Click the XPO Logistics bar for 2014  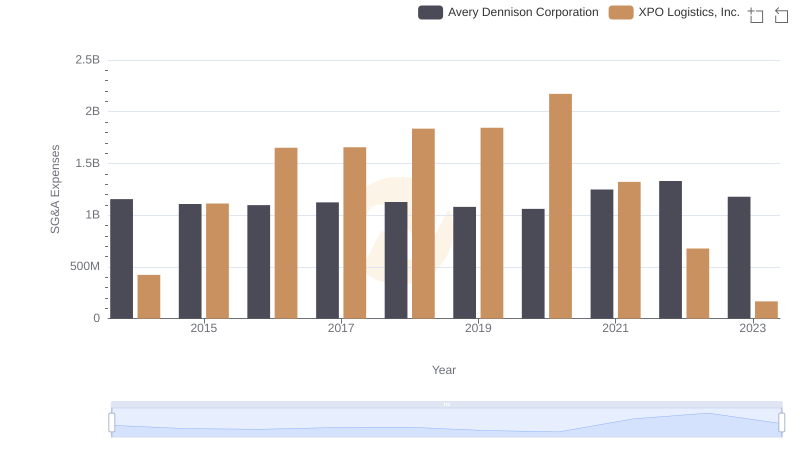(149, 297)
